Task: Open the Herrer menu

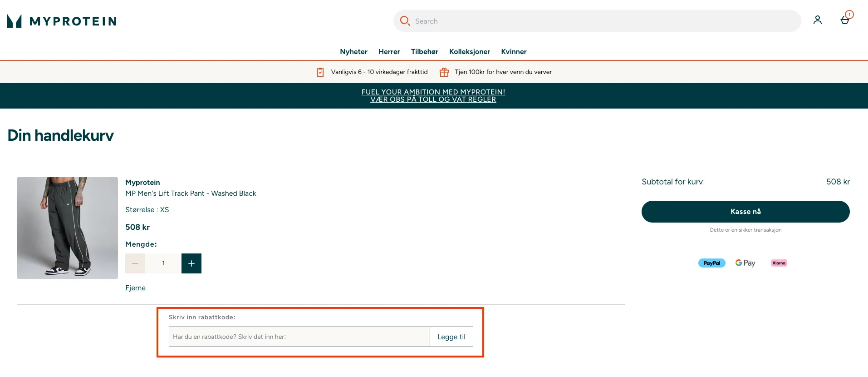Action: click(x=389, y=52)
